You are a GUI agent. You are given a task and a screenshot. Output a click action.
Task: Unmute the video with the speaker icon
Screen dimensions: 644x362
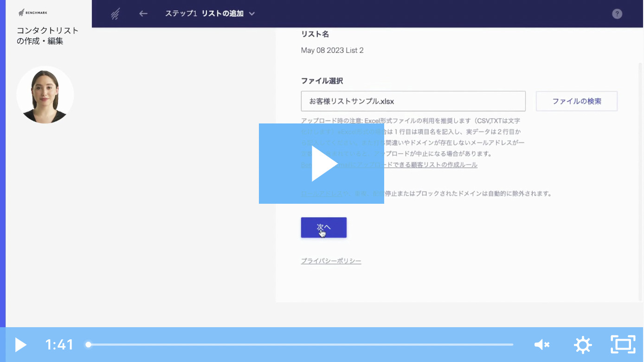(x=541, y=345)
